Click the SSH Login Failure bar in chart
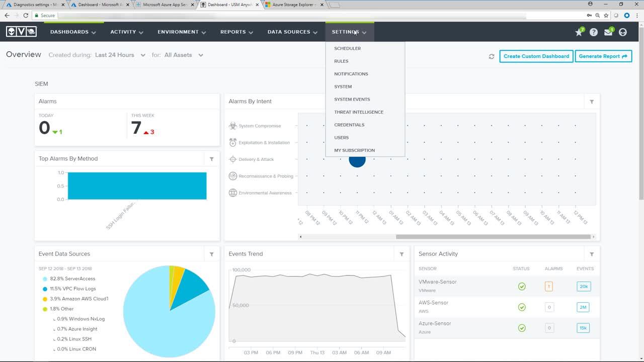 (137, 186)
